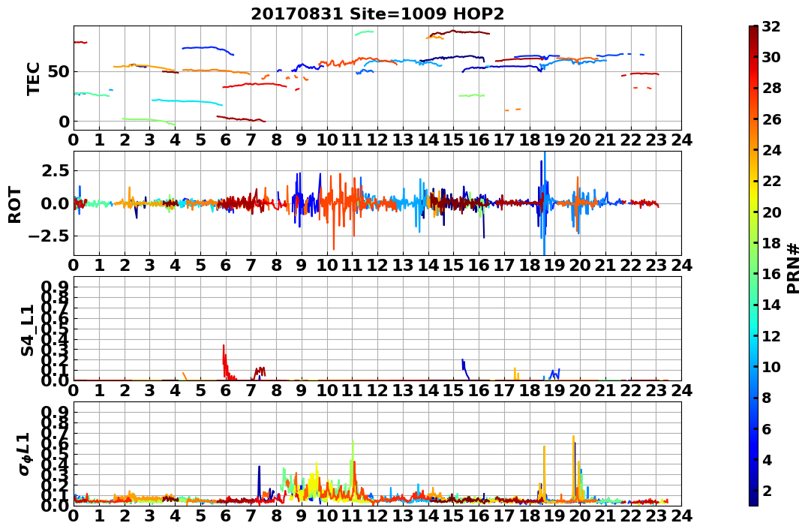Click the orange ROT negative spike near hour 10.3
This screenshot has height=532, width=808.
point(333,227)
